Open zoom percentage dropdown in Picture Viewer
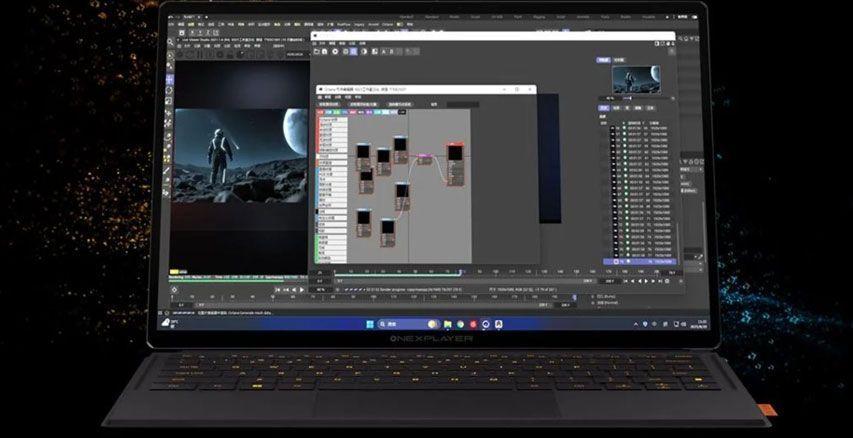Image resolution: width=853 pixels, height=438 pixels. pyautogui.click(x=322, y=289)
